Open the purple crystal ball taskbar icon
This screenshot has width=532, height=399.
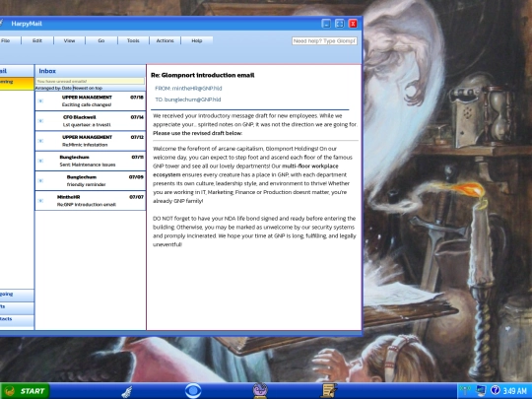[x=260, y=391]
